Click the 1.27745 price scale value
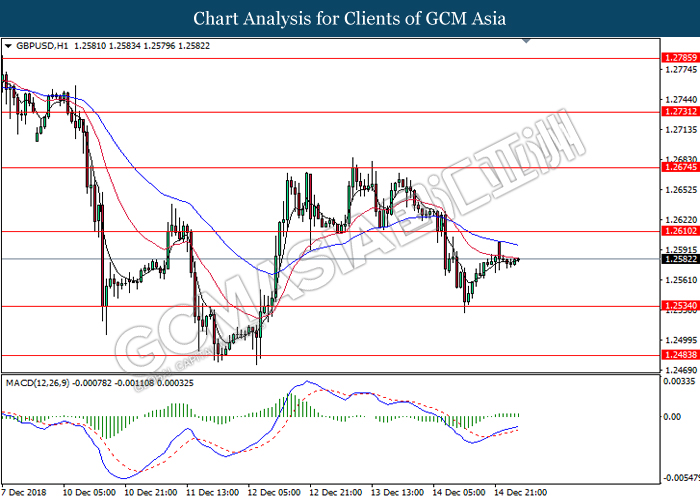Image resolution: width=700 pixels, height=500 pixels. pos(681,70)
